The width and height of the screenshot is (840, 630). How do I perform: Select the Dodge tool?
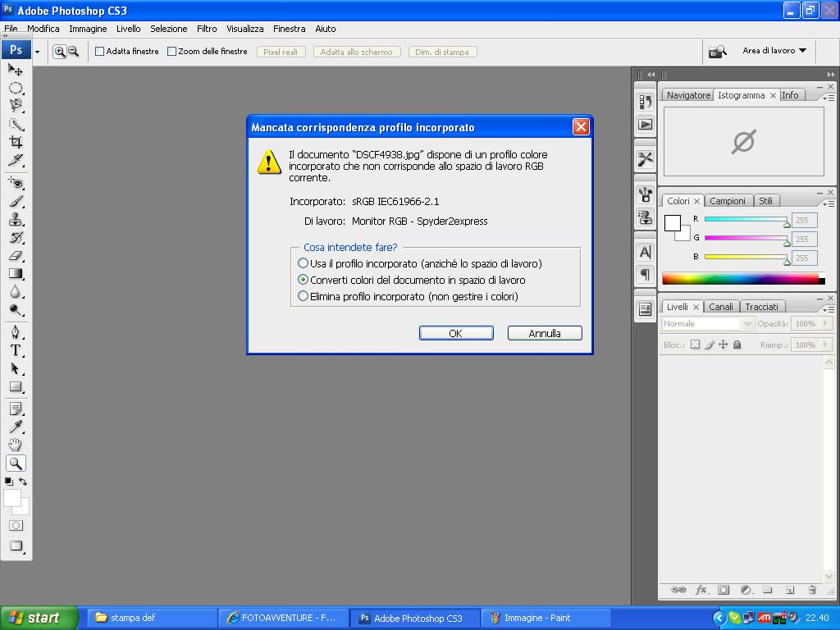(16, 309)
